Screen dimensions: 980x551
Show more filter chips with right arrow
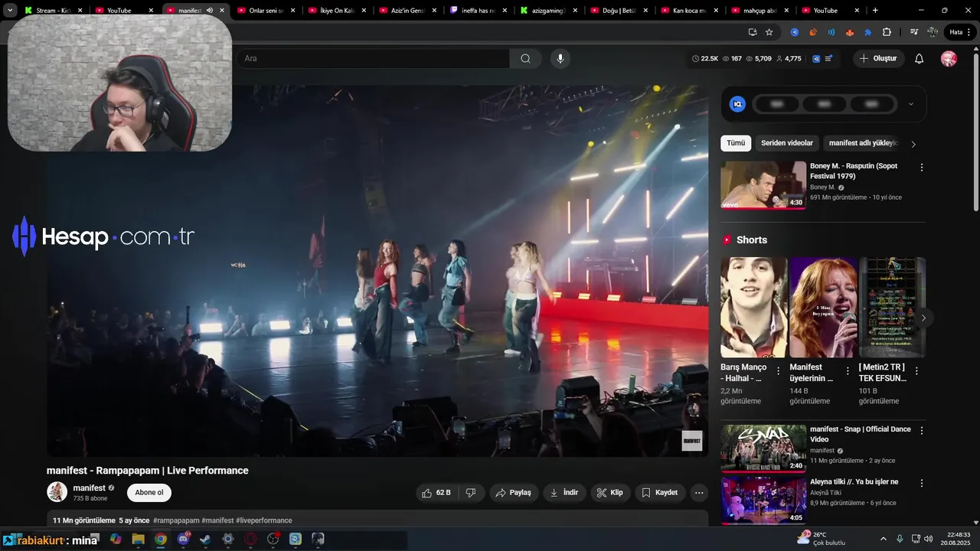tap(913, 144)
